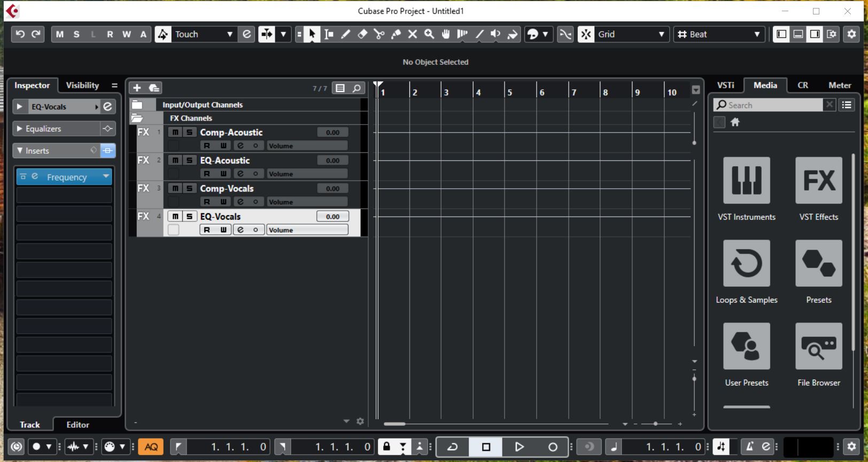The height and width of the screenshot is (462, 868).
Task: Toggle the transport Cycle loop button
Action: point(453,446)
